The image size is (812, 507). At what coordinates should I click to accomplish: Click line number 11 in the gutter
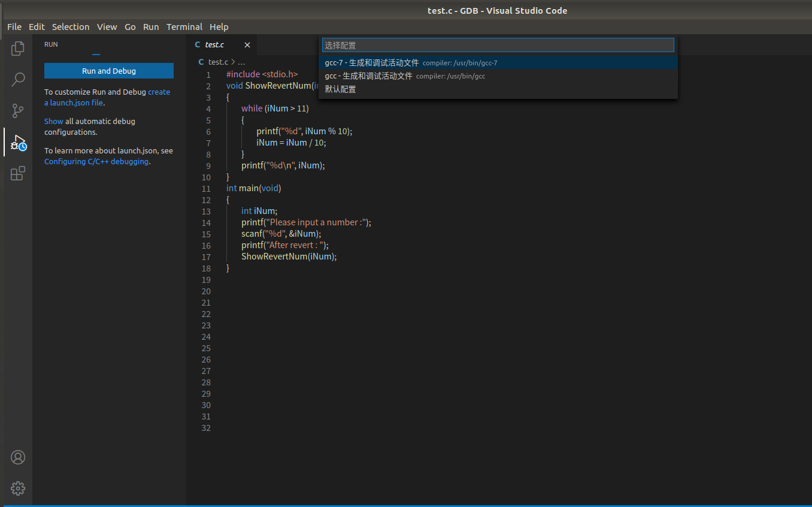coord(206,188)
